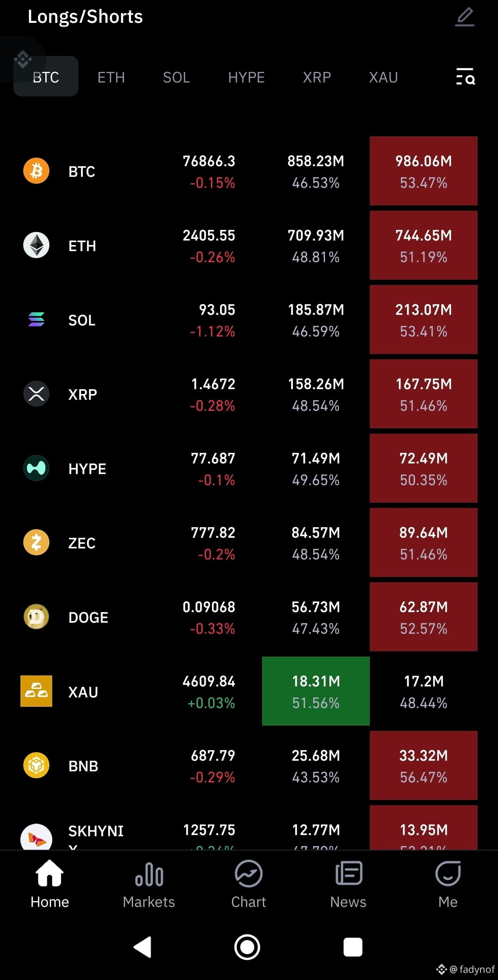Tap the XAU gold bars icon
The height and width of the screenshot is (980, 498).
36,691
